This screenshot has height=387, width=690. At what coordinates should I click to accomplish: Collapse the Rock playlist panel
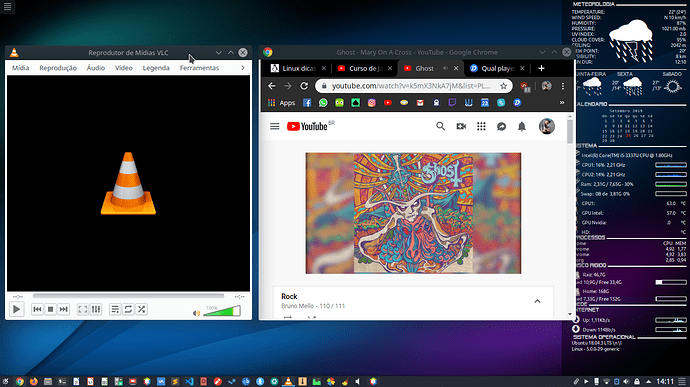[x=537, y=301]
